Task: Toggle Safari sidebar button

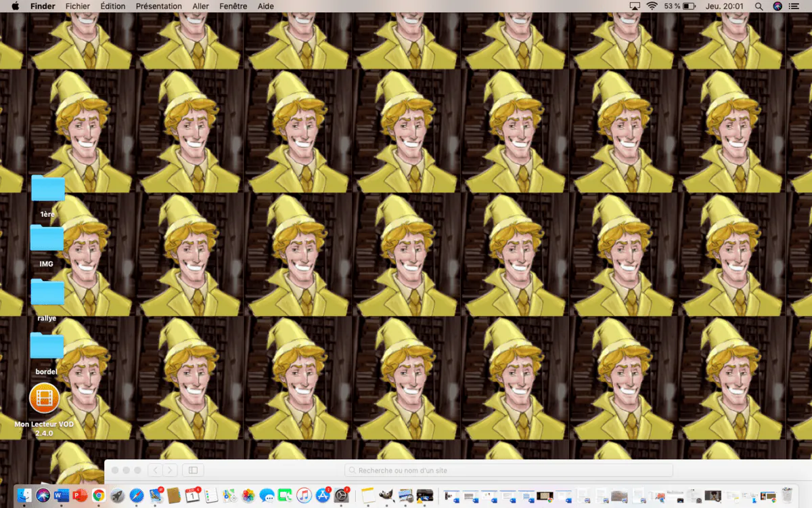Action: (193, 470)
